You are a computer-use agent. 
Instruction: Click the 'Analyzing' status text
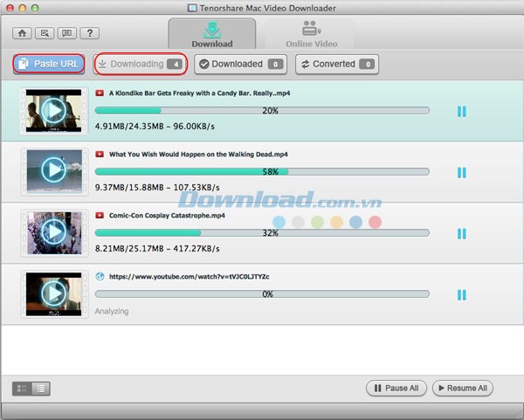point(112,312)
